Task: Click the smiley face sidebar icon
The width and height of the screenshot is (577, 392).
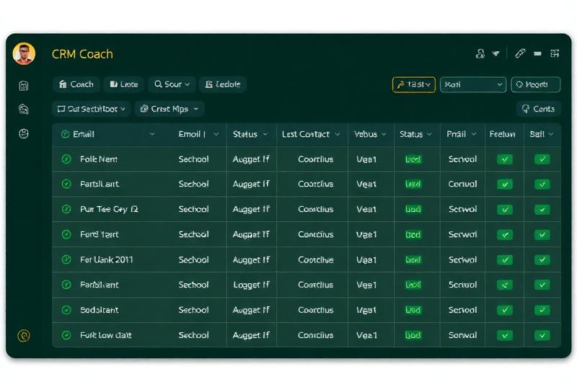Action: coord(24,133)
